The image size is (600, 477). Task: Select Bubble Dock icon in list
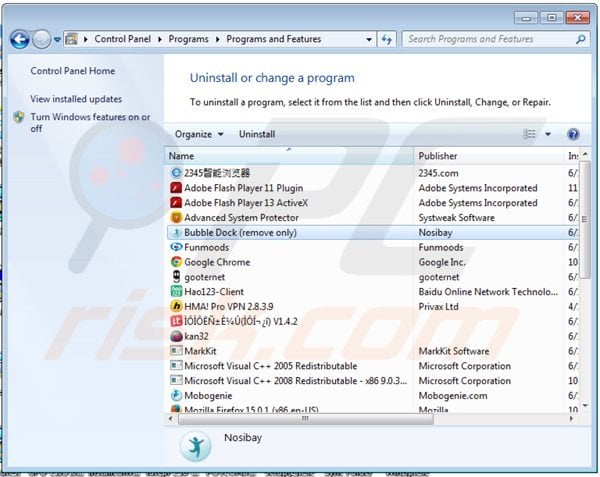click(x=176, y=233)
